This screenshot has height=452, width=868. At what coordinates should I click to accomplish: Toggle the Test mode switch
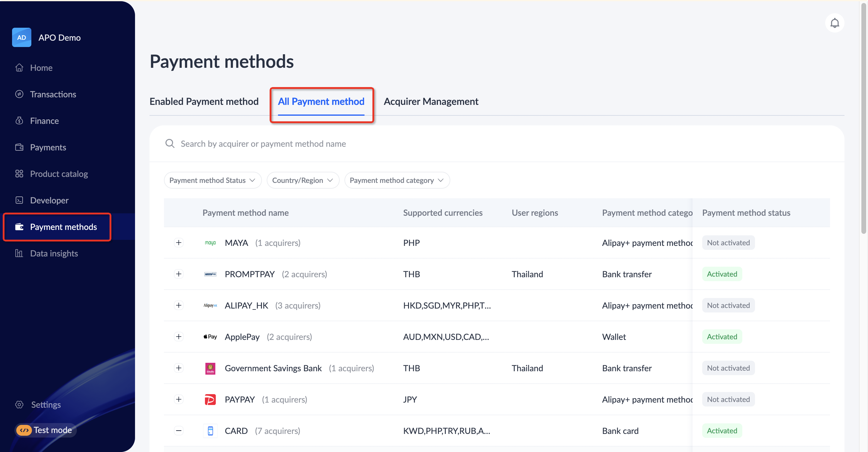point(24,430)
